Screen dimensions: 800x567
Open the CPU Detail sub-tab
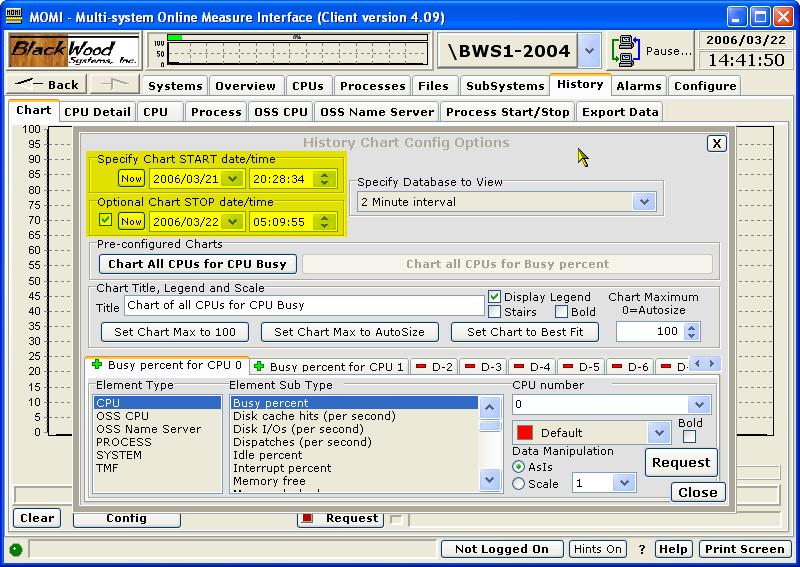click(x=97, y=112)
